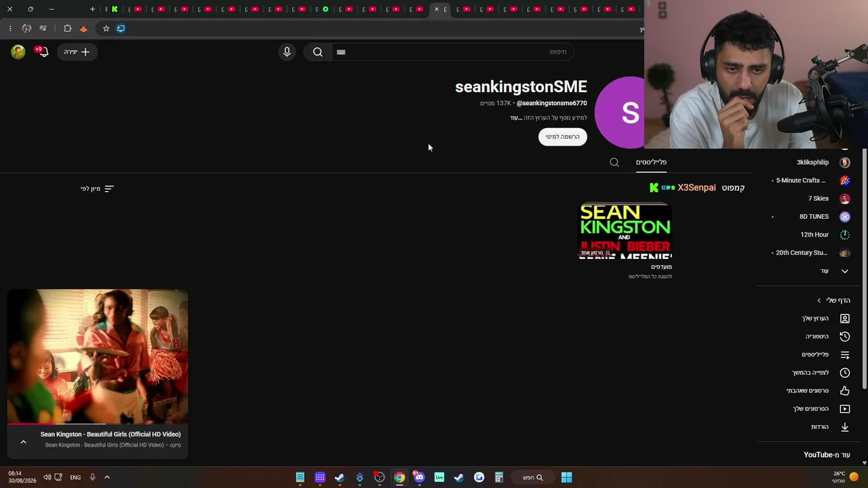The image size is (868, 488).
Task: Show hidden tray icons with the chevron
Action: (106, 477)
